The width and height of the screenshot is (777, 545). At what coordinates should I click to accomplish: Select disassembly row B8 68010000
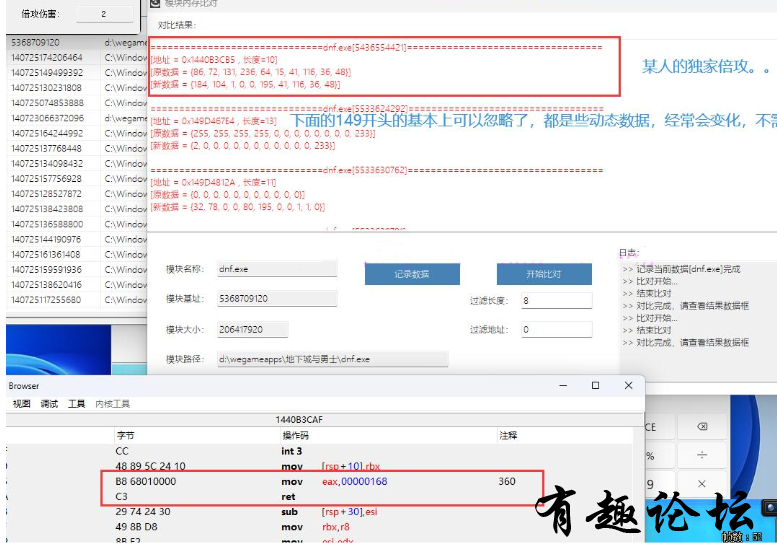point(320,481)
